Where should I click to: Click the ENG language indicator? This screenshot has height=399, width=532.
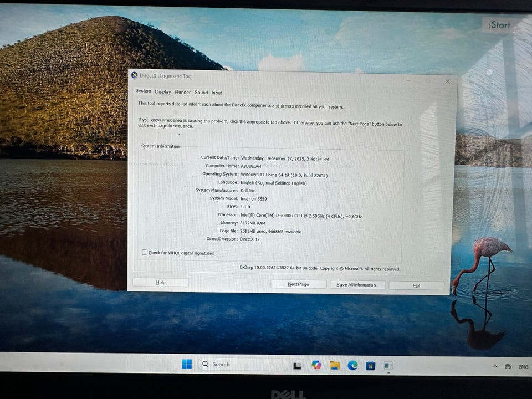pos(523,367)
